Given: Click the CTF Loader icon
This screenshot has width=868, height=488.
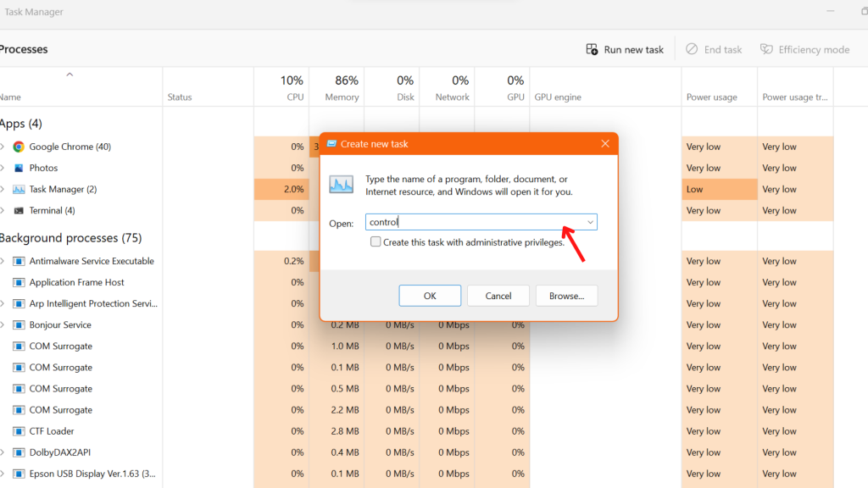Looking at the screenshot, I should coord(19,431).
